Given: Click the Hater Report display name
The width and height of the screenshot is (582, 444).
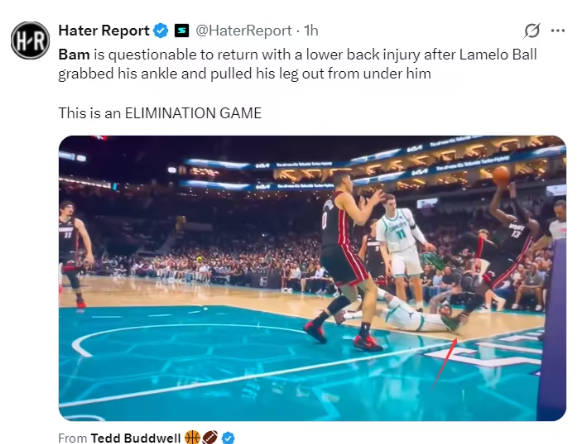Looking at the screenshot, I should [104, 30].
